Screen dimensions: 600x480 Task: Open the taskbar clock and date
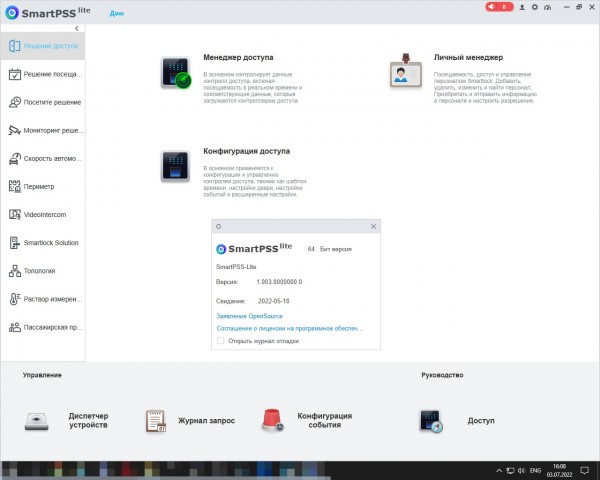coord(559,470)
